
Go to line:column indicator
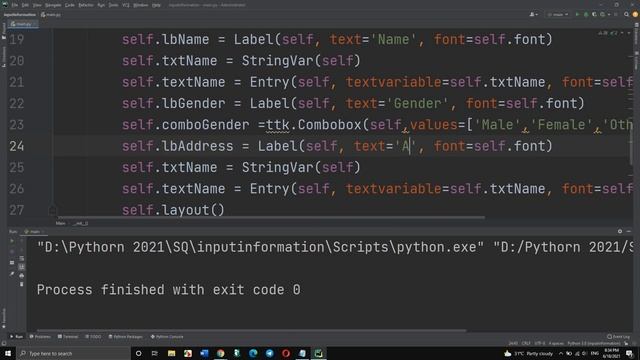(513, 343)
